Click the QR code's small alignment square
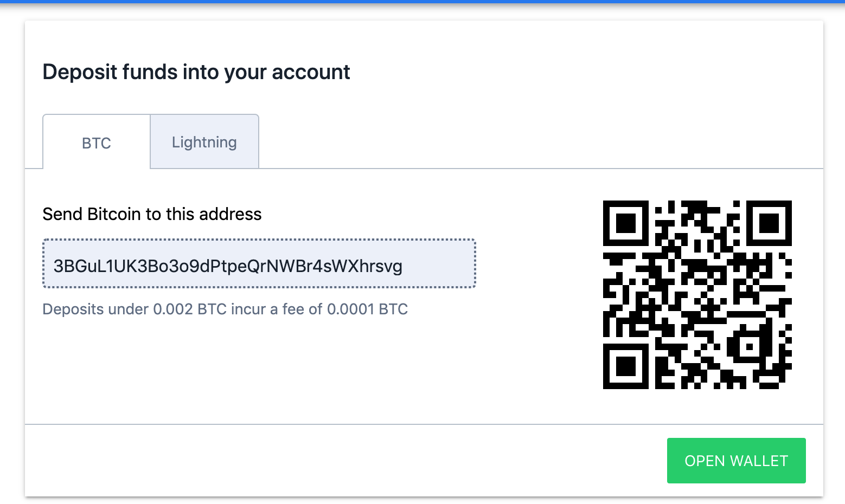This screenshot has width=845, height=504. 749,346
